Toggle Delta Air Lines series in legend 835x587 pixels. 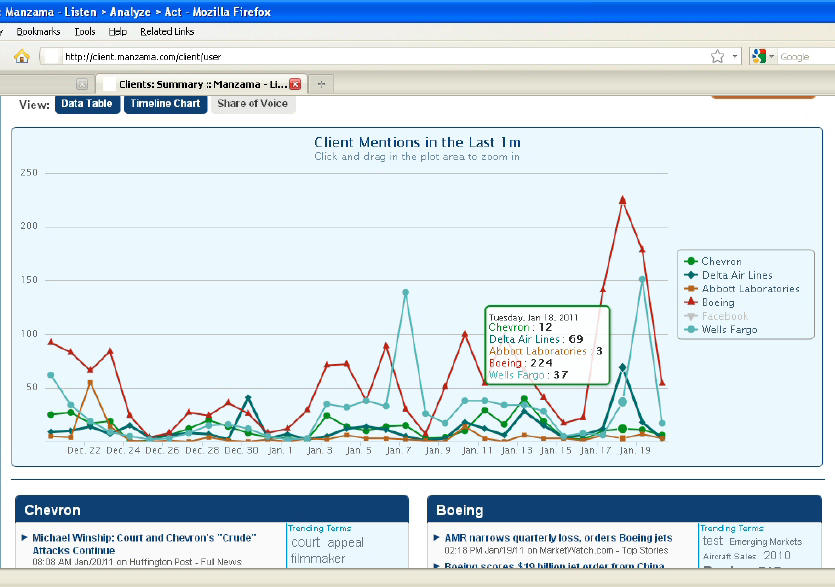pos(728,275)
